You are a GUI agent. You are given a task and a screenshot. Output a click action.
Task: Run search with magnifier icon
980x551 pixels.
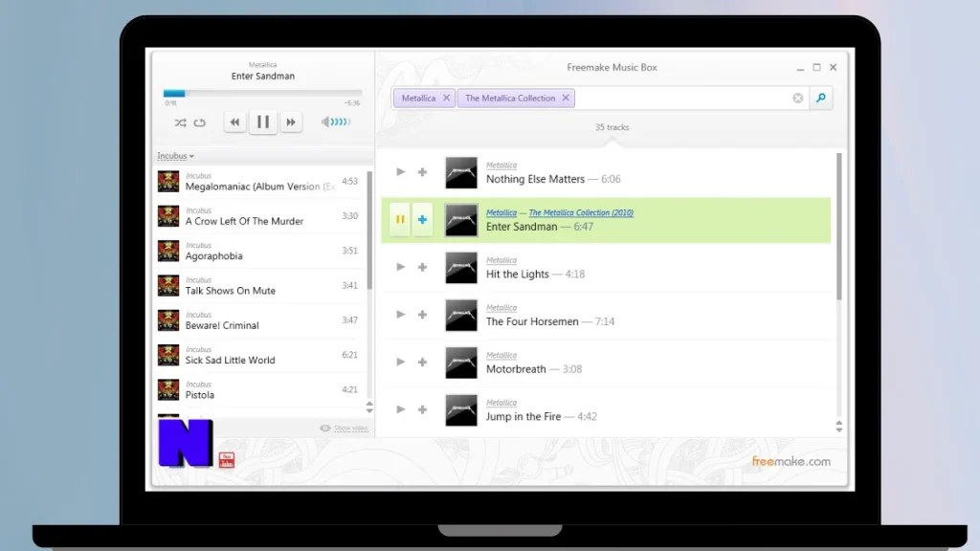pos(821,99)
